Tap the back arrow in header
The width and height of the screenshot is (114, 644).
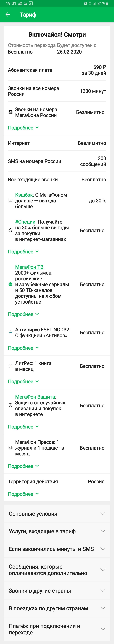8,15
